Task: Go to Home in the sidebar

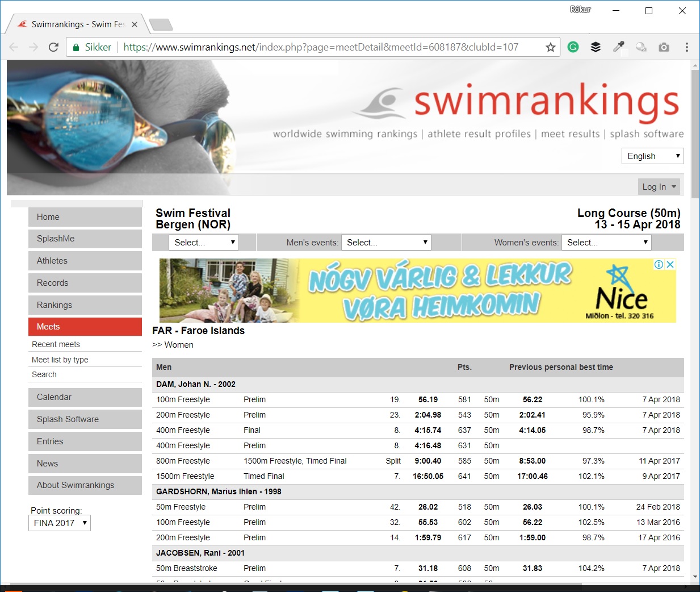Action: 85,217
